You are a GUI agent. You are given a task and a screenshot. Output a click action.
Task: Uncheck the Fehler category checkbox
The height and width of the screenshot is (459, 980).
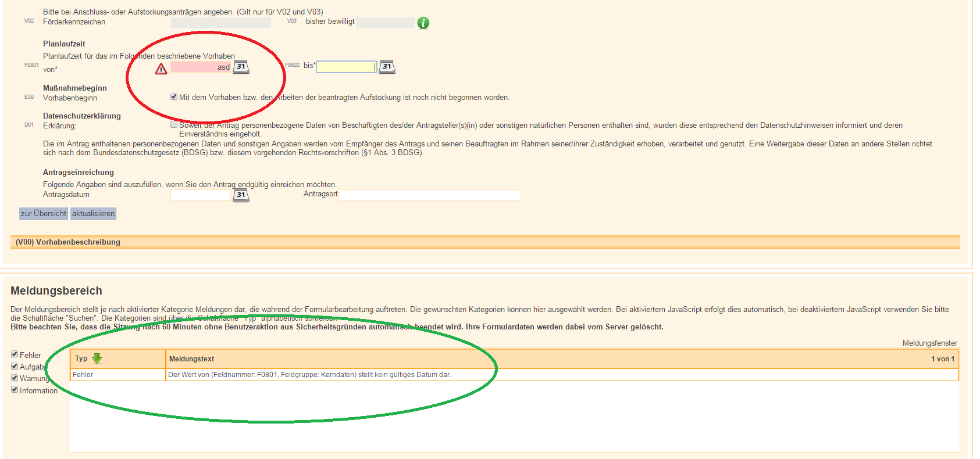coord(15,354)
